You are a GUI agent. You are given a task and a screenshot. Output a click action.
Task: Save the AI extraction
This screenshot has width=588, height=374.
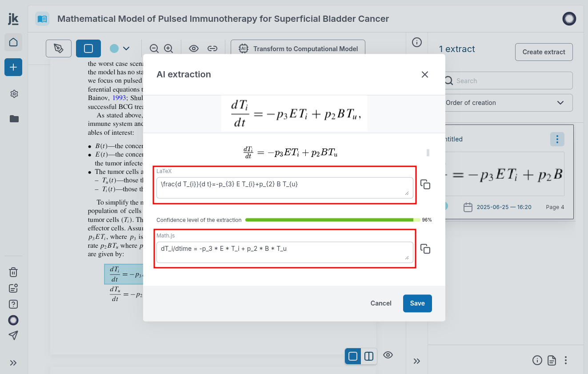click(x=417, y=303)
